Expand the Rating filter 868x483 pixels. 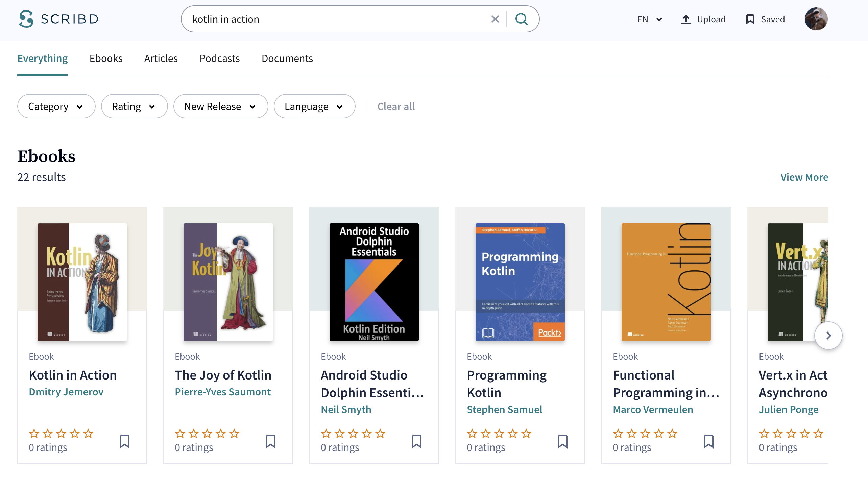tap(134, 106)
